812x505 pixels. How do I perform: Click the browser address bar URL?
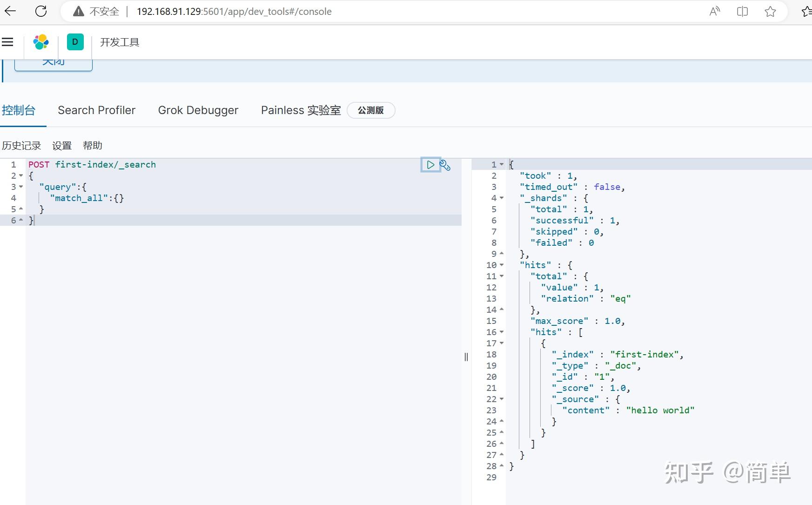(233, 11)
